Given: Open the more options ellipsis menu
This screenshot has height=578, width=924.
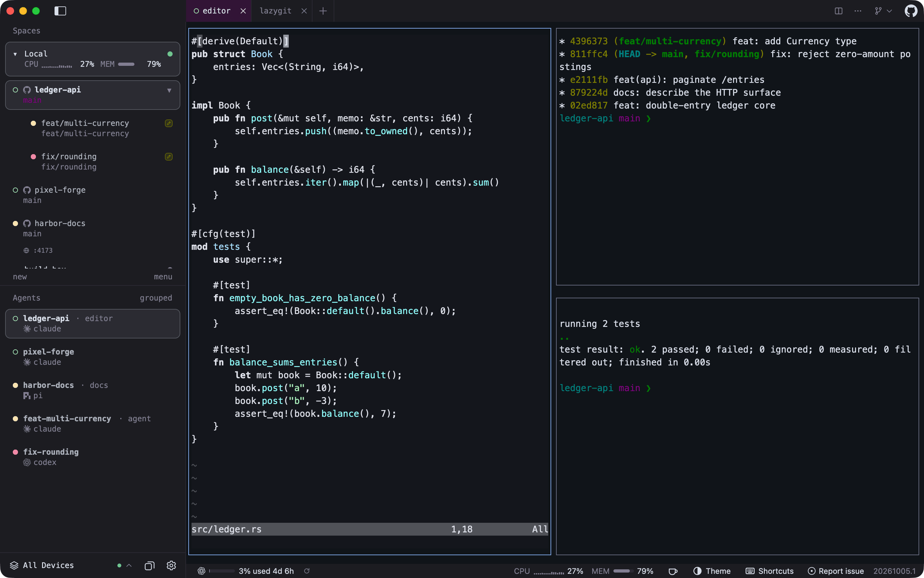Looking at the screenshot, I should [x=858, y=11].
